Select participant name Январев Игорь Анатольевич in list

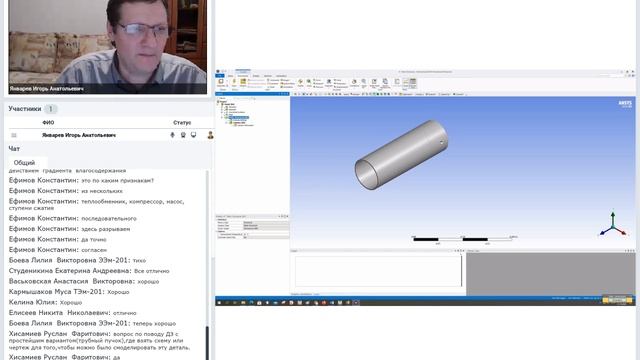tap(79, 135)
